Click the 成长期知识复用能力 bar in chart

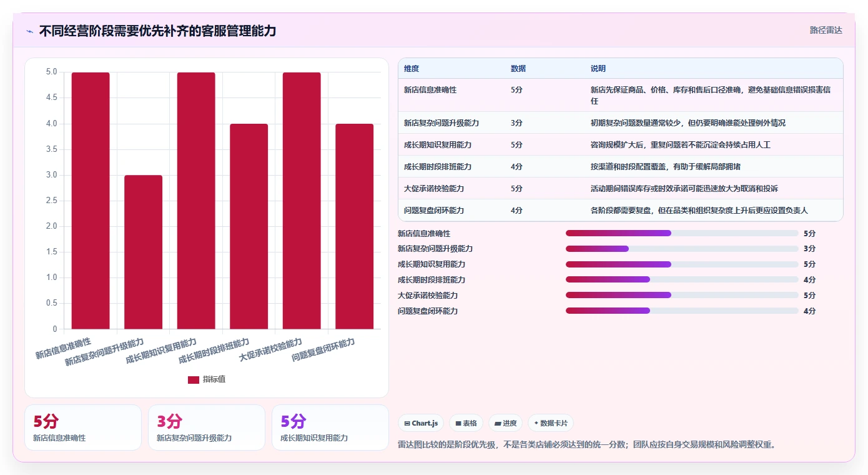click(x=196, y=201)
